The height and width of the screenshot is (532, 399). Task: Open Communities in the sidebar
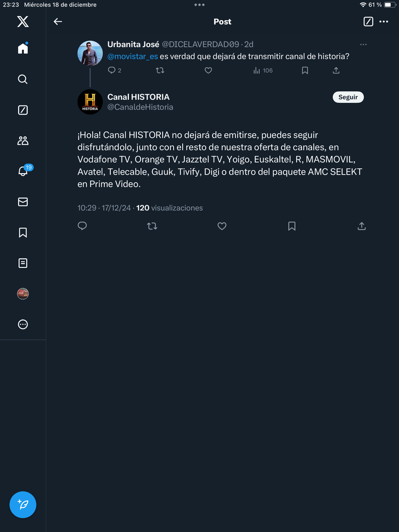(22, 141)
